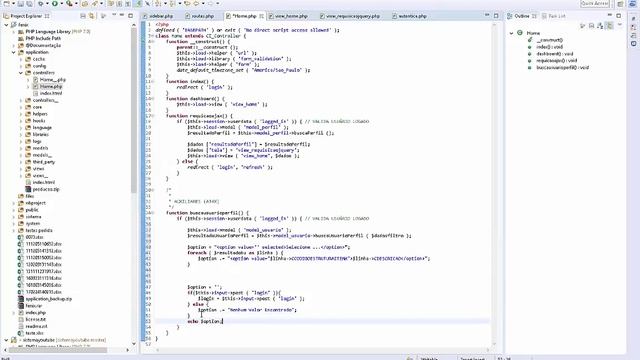Select the libraries folder
Screen dimensions: 640x360
(x=40, y=135)
